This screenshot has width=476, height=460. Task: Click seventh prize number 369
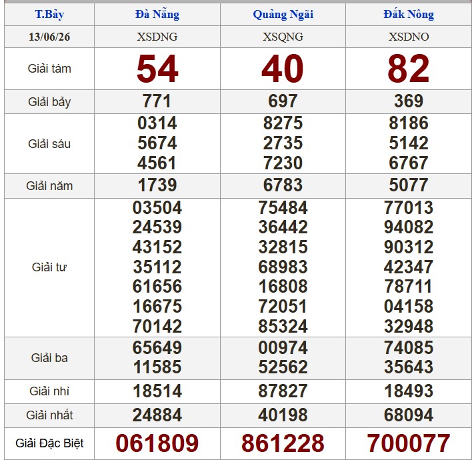click(409, 101)
